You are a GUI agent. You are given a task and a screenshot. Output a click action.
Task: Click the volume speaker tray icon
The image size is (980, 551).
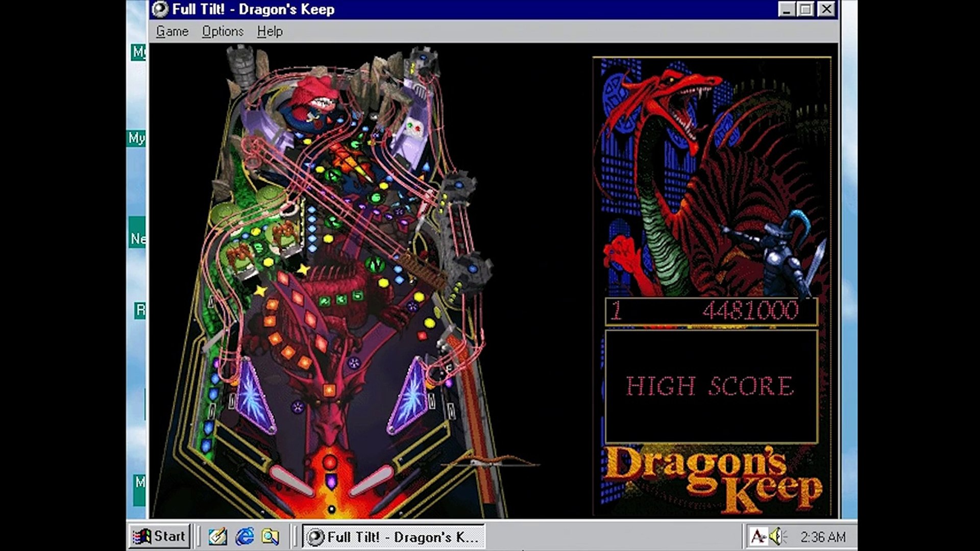(x=776, y=536)
